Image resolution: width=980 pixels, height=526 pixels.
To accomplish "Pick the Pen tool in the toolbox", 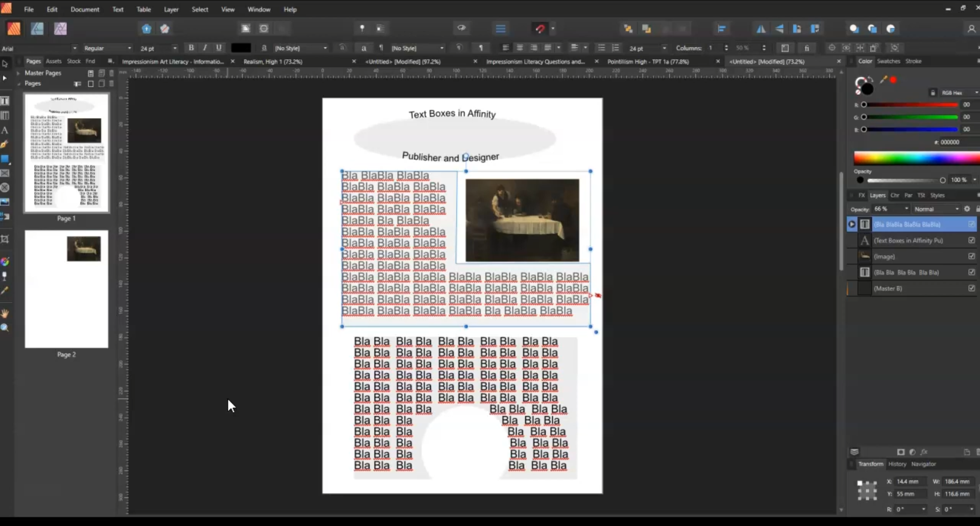I will click(5, 144).
